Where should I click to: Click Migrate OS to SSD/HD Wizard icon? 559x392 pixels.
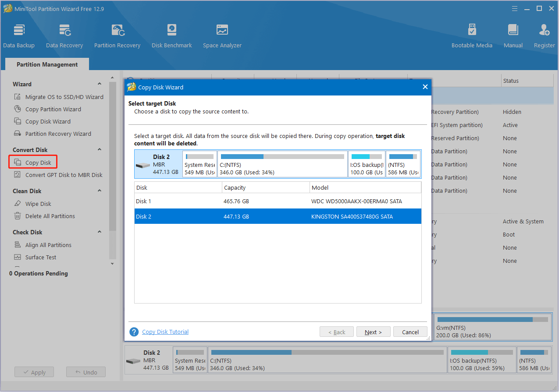coord(18,97)
